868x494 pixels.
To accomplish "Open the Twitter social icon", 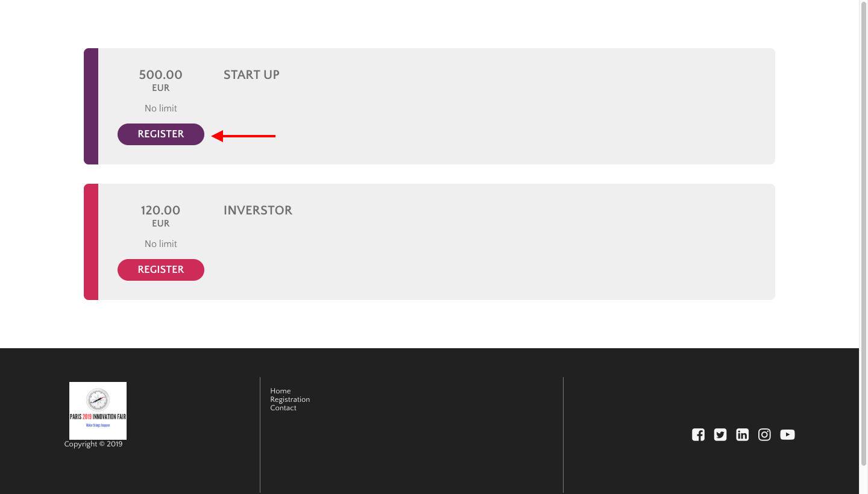I will click(720, 435).
